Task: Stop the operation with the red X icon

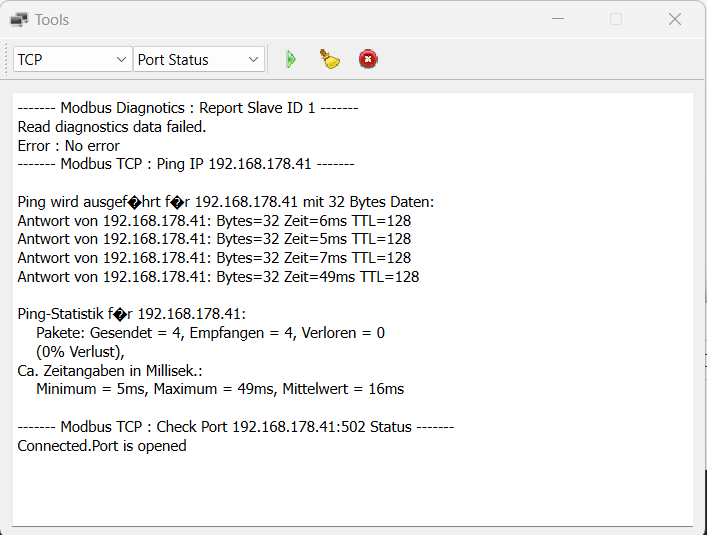Action: [368, 59]
